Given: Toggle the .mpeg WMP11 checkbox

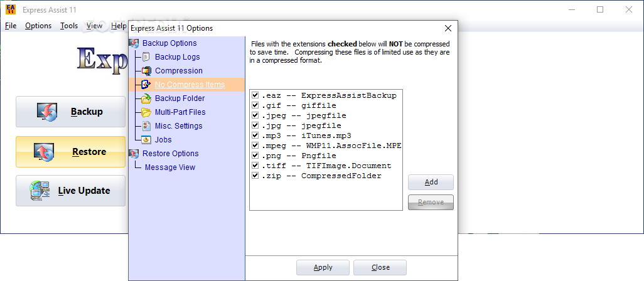Looking at the screenshot, I should (255, 146).
